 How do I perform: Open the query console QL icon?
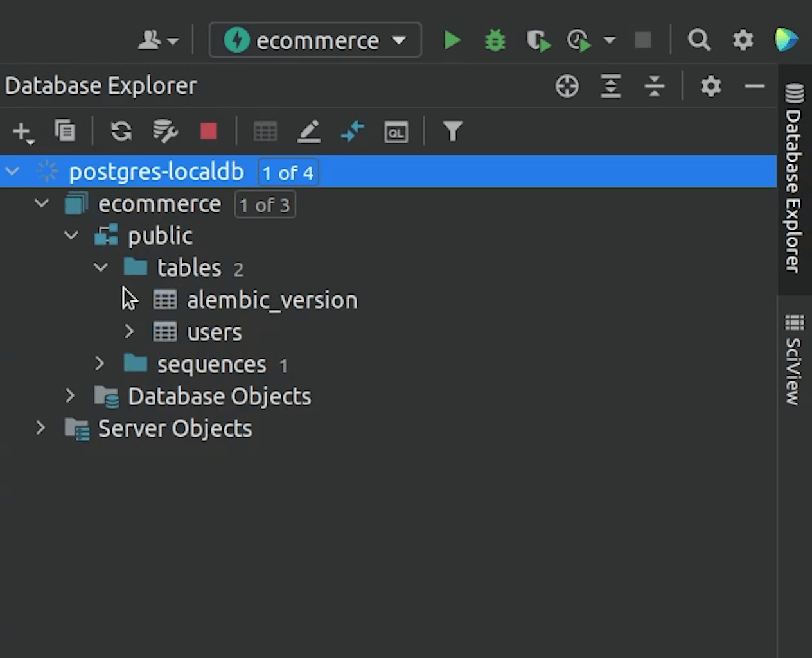(396, 132)
